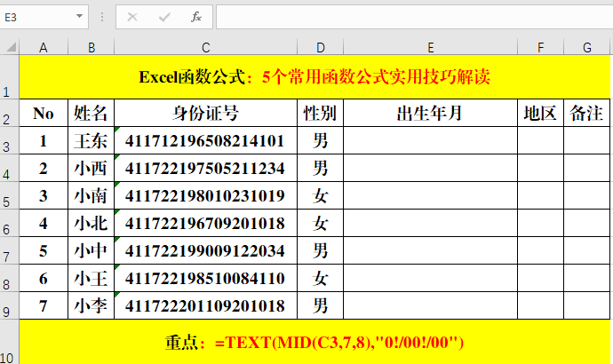This screenshot has height=364, width=613.
Task: Click ID cell 411722198010231019
Action: pyautogui.click(x=205, y=195)
